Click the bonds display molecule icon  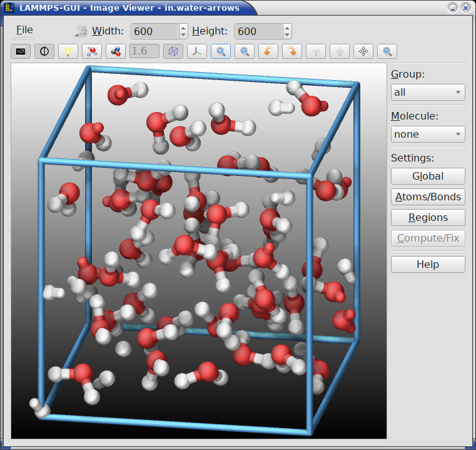pos(116,51)
